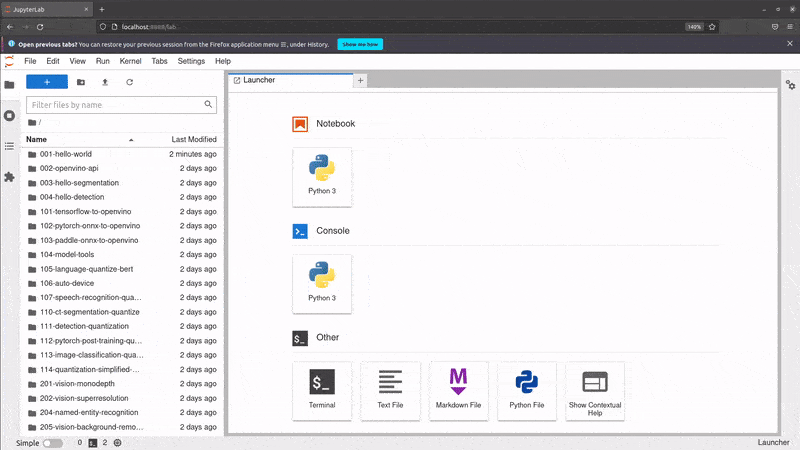Image resolution: width=800 pixels, height=450 pixels.
Task: Open the Edit menu
Action: [x=53, y=61]
